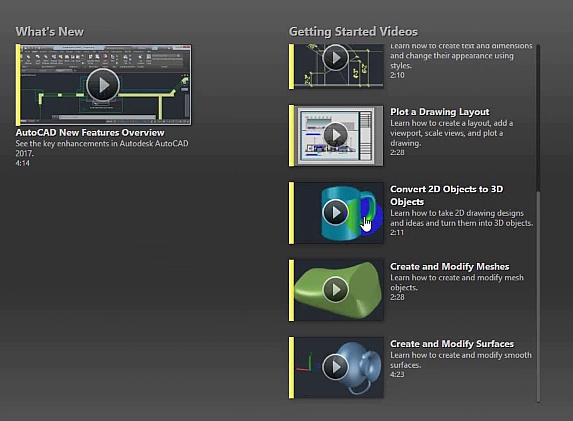Play the Create and Modify Meshes video

(335, 289)
